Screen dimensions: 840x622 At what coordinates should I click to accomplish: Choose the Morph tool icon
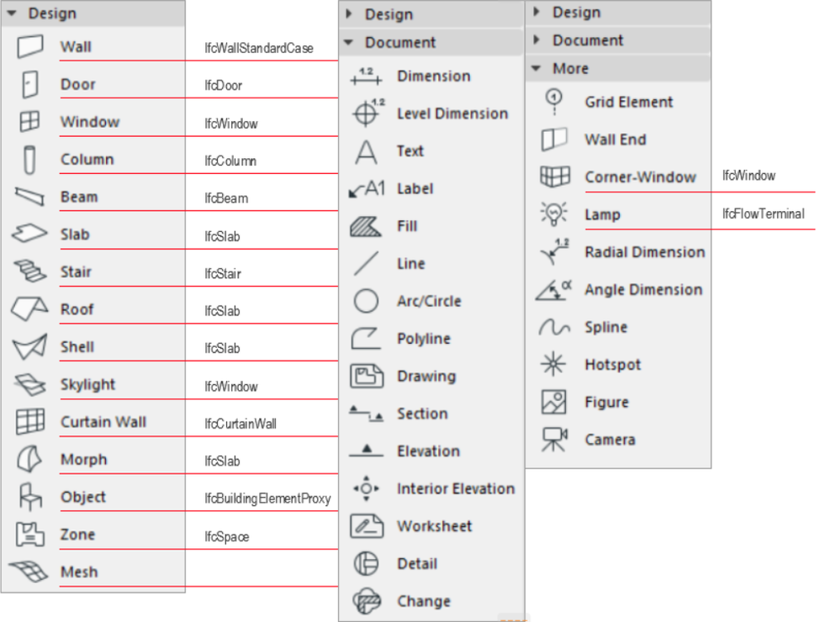(x=30, y=460)
